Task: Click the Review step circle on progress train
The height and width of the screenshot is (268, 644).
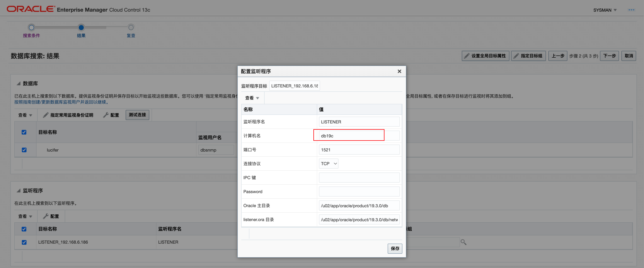Action: point(131,28)
